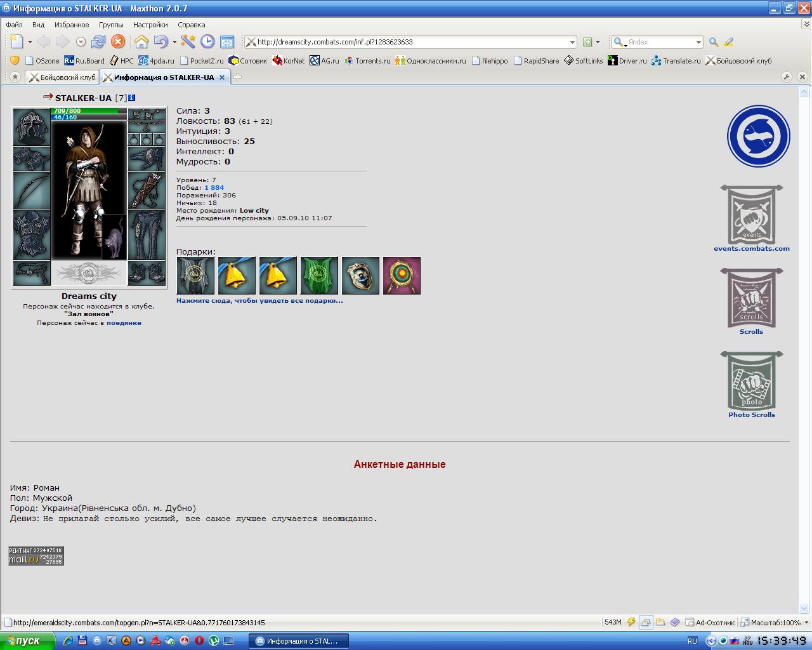Click the star favorites sidebar button
The image size is (812, 650).
(x=15, y=77)
